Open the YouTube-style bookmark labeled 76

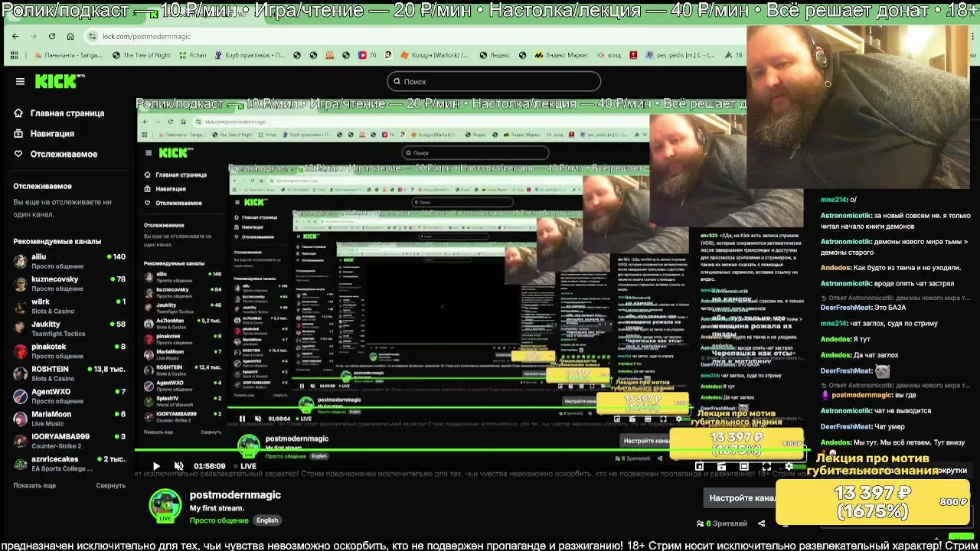point(368,55)
